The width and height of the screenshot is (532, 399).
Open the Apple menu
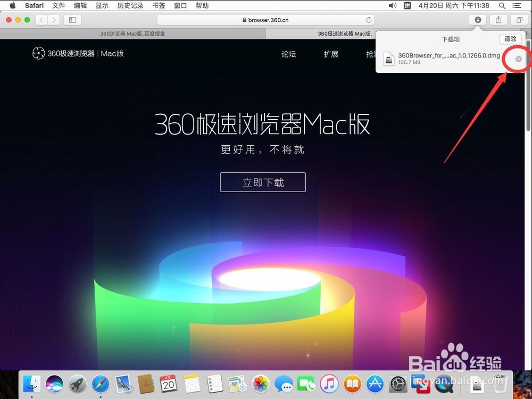[12, 5]
